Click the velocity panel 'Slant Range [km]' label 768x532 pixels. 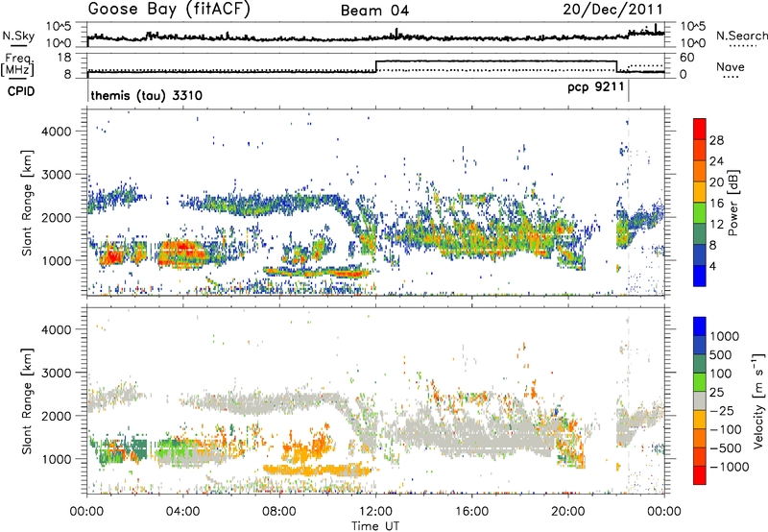(x=27, y=400)
